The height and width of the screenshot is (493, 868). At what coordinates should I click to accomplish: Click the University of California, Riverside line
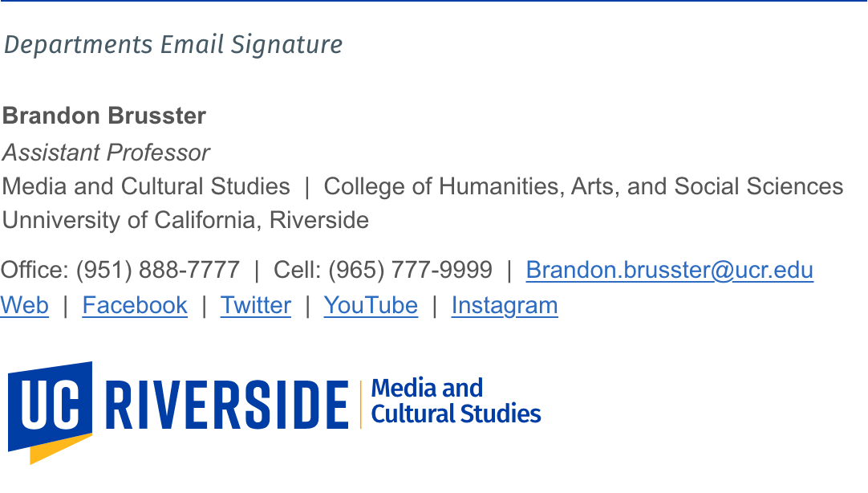185,221
